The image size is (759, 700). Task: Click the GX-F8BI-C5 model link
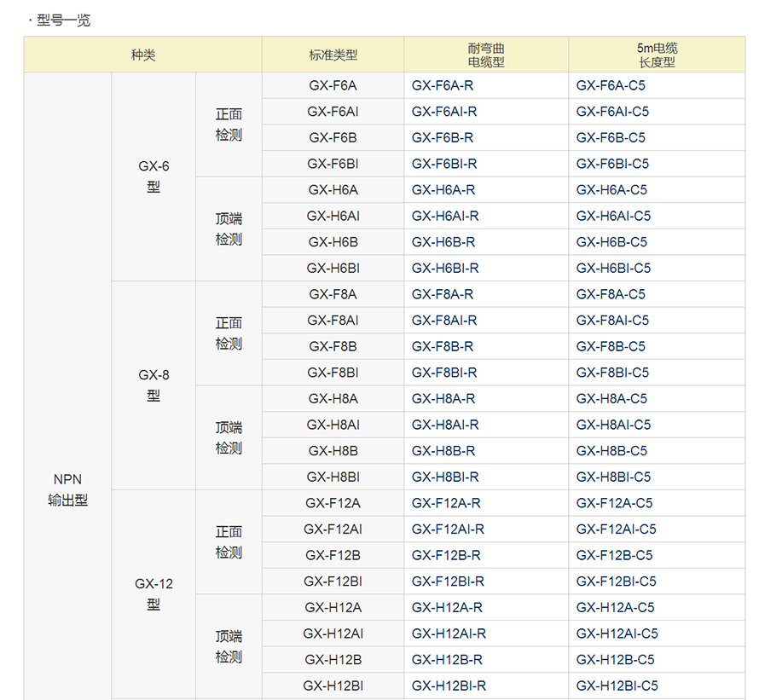coord(612,373)
